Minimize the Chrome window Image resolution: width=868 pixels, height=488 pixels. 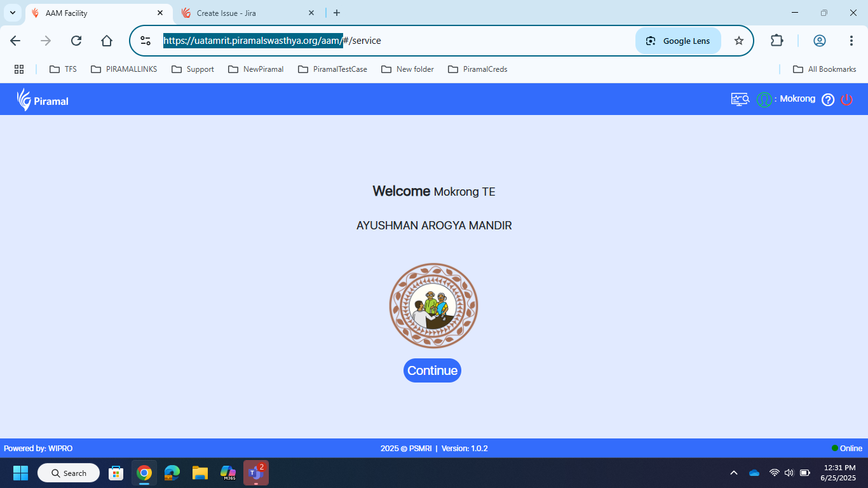(x=795, y=13)
